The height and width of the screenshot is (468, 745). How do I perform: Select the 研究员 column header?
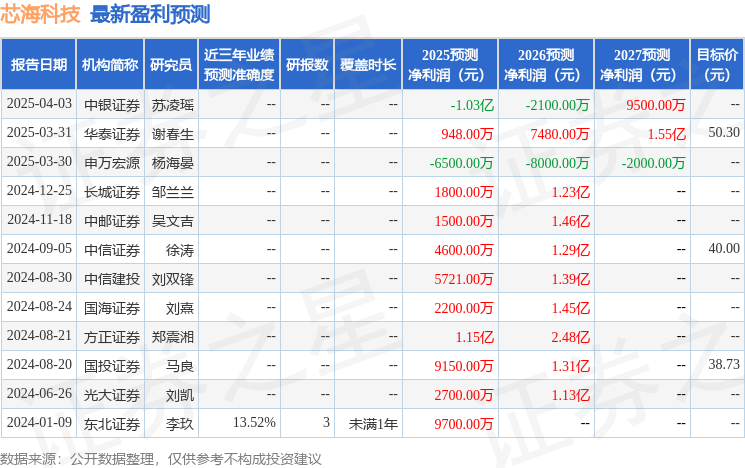(171, 65)
